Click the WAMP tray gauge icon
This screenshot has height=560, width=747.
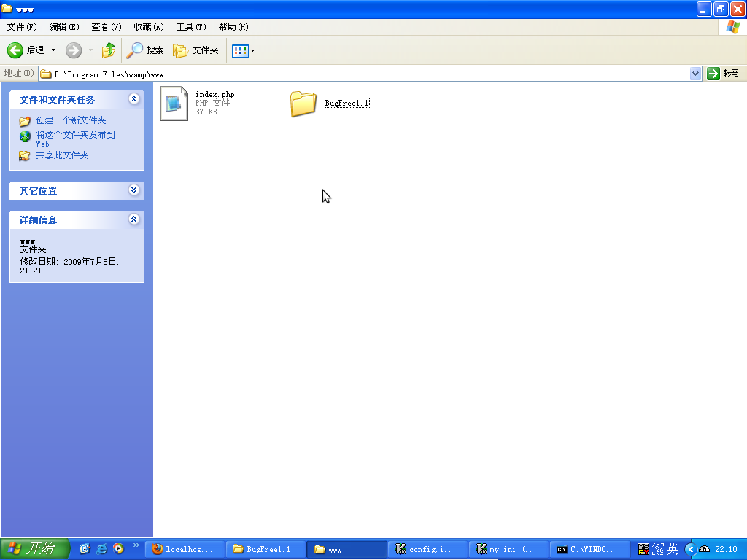705,550
